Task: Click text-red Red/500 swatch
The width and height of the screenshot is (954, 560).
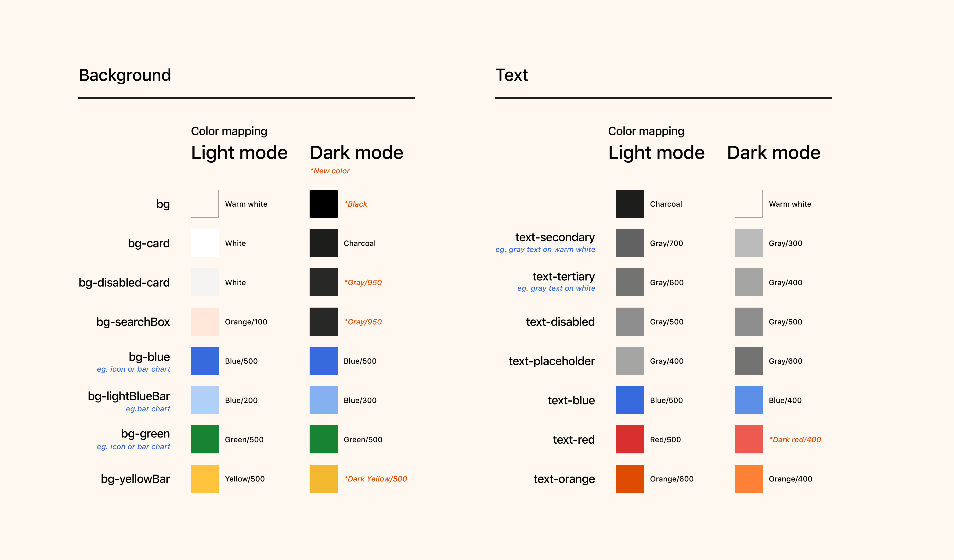Action: (x=629, y=440)
